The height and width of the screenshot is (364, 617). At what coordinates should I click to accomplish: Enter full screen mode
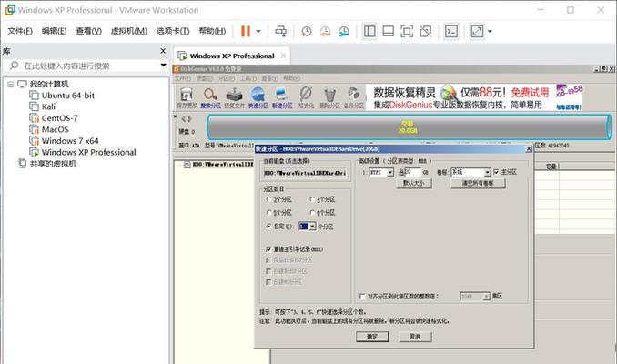point(407,31)
